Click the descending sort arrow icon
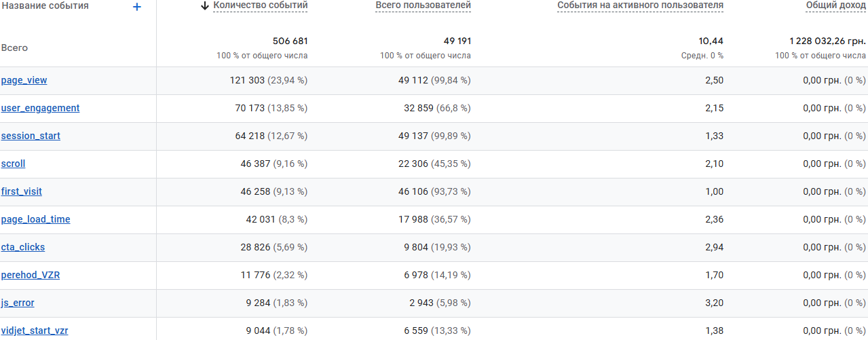Viewport: 868px width, 340px height. click(205, 6)
